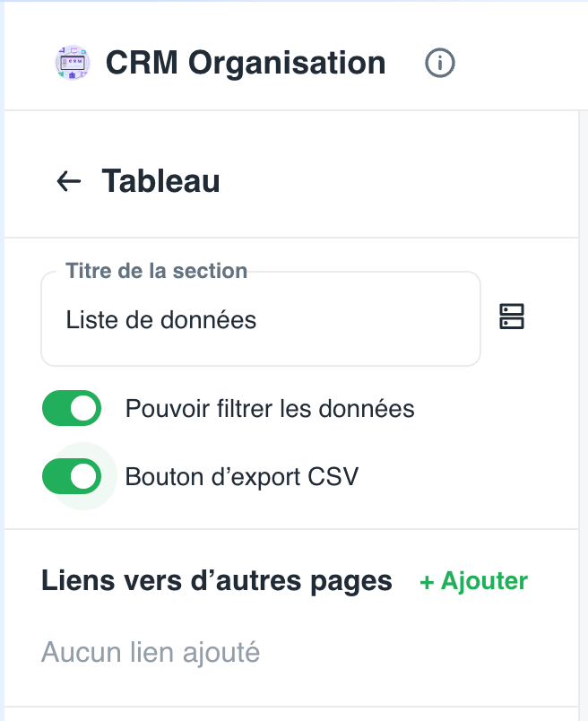Viewport: 588px width, 721px height.
Task: Click the Tableau panel heading
Action: click(x=161, y=181)
